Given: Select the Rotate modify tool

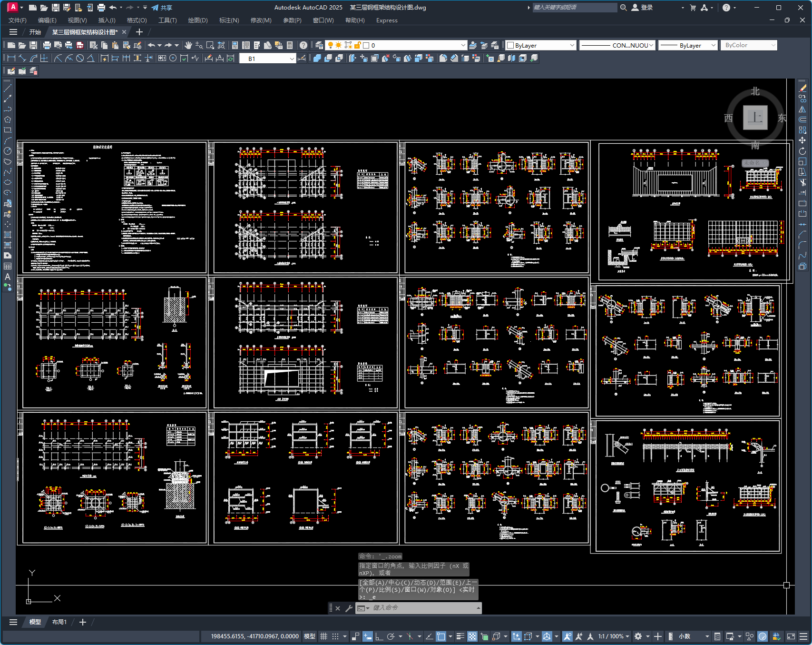Looking at the screenshot, I should tap(802, 151).
